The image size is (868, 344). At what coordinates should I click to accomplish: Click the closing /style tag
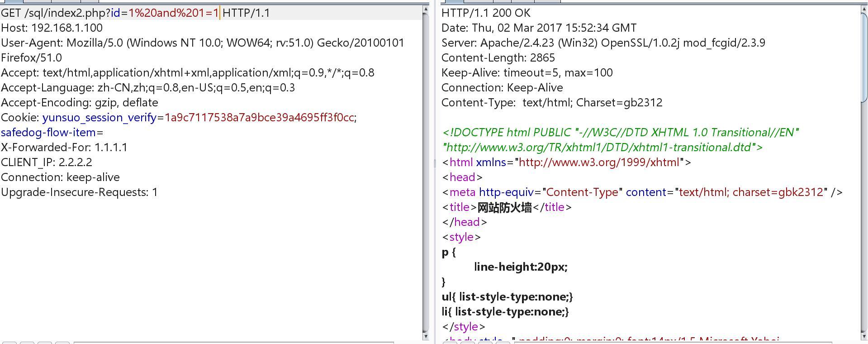click(464, 326)
